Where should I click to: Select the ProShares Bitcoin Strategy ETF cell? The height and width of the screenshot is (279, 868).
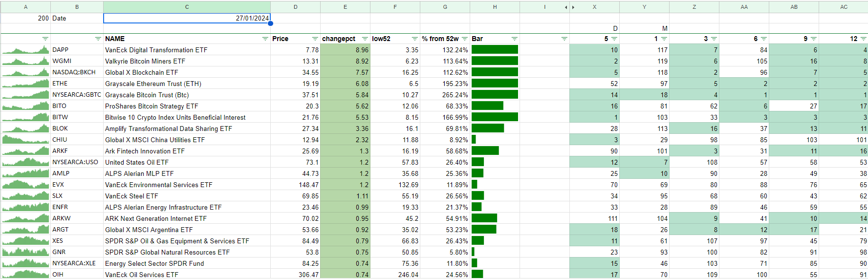click(187, 106)
